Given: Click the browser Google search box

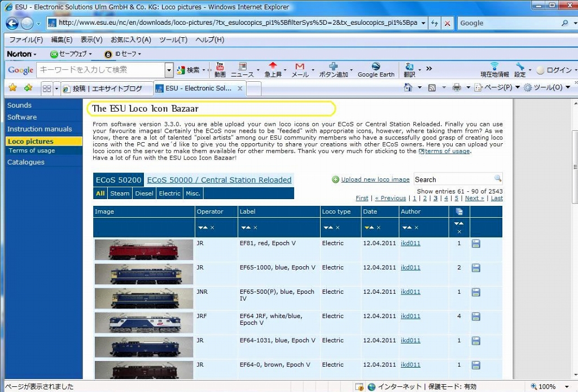Looking at the screenshot, I should point(509,23).
